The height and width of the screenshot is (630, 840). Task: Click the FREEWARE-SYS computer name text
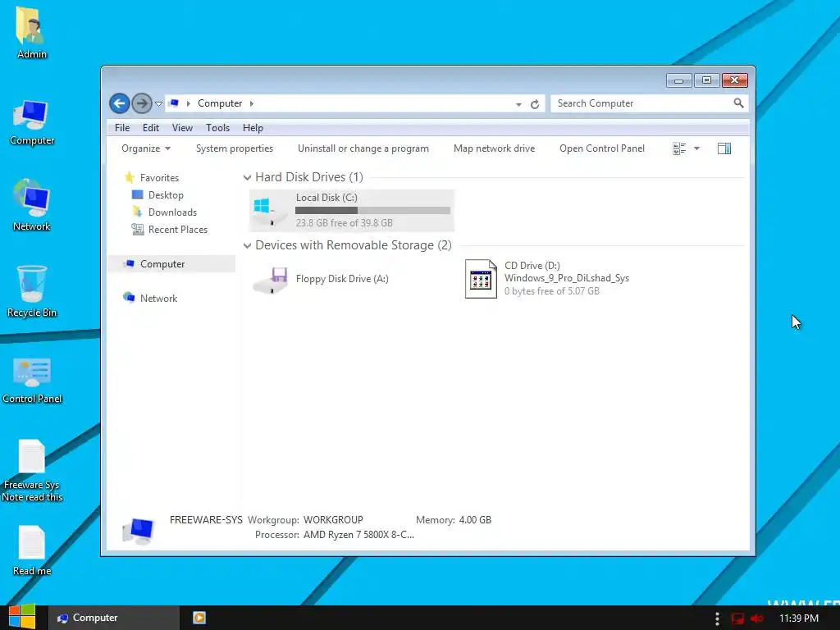(x=206, y=519)
